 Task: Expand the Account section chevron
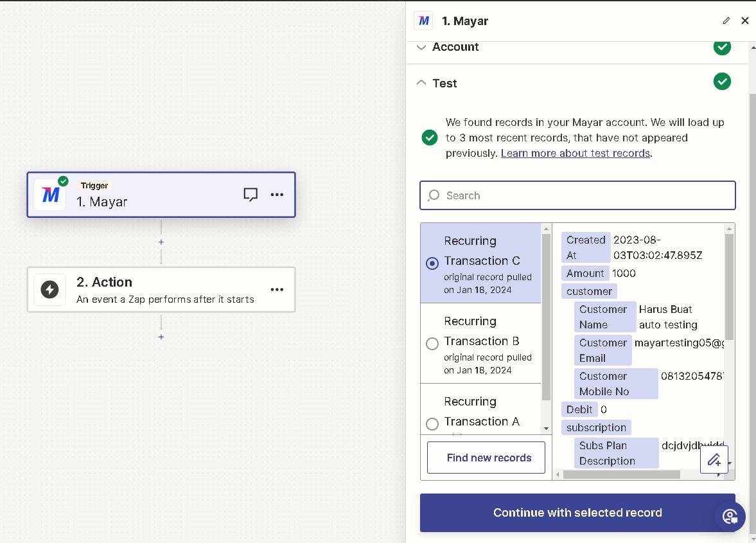click(x=421, y=48)
